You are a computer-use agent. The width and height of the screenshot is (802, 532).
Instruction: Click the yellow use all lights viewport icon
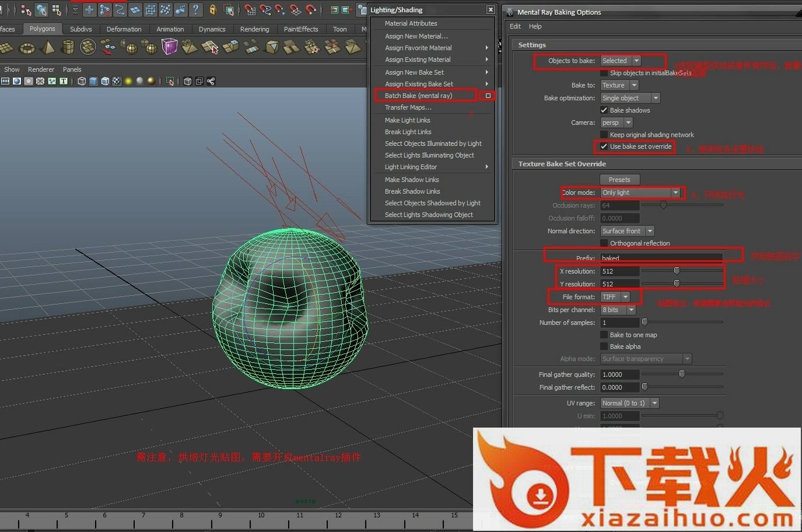[x=128, y=81]
